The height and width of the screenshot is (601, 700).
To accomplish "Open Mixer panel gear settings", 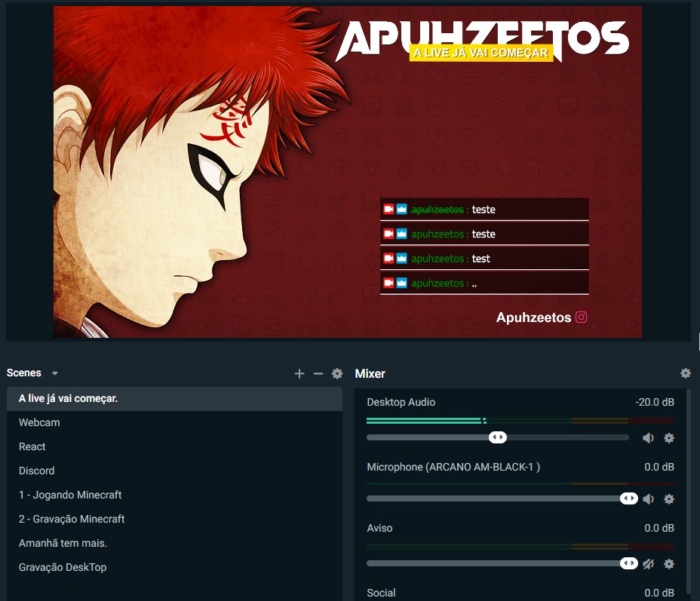I will pos(685,373).
